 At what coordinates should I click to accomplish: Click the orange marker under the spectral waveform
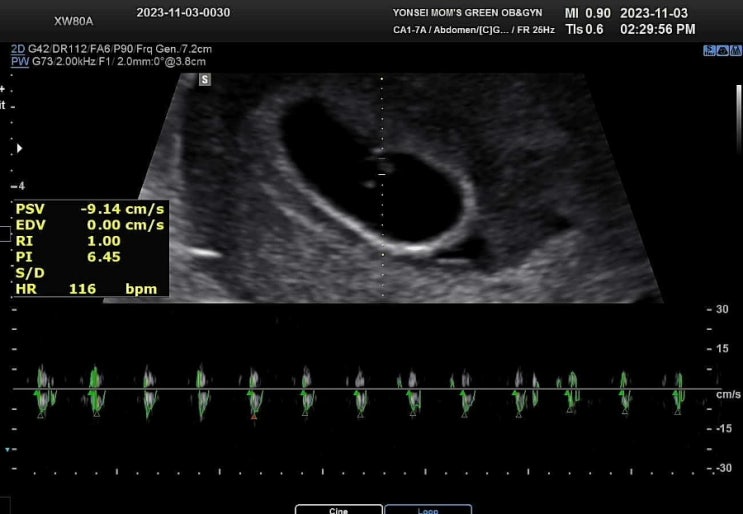pyautogui.click(x=254, y=417)
